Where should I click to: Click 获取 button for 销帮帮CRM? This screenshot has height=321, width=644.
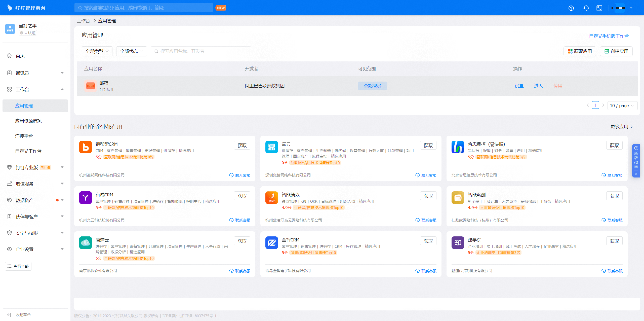pos(242,145)
